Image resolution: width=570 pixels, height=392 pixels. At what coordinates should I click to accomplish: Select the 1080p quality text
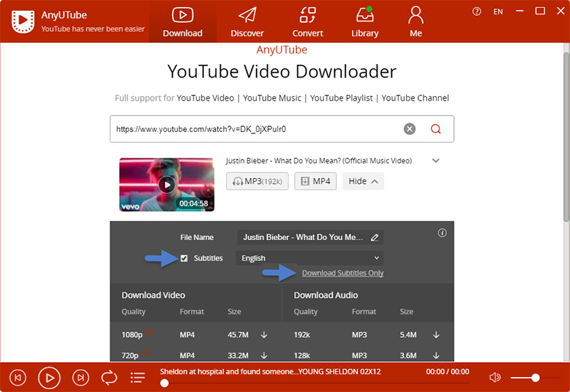tap(132, 335)
